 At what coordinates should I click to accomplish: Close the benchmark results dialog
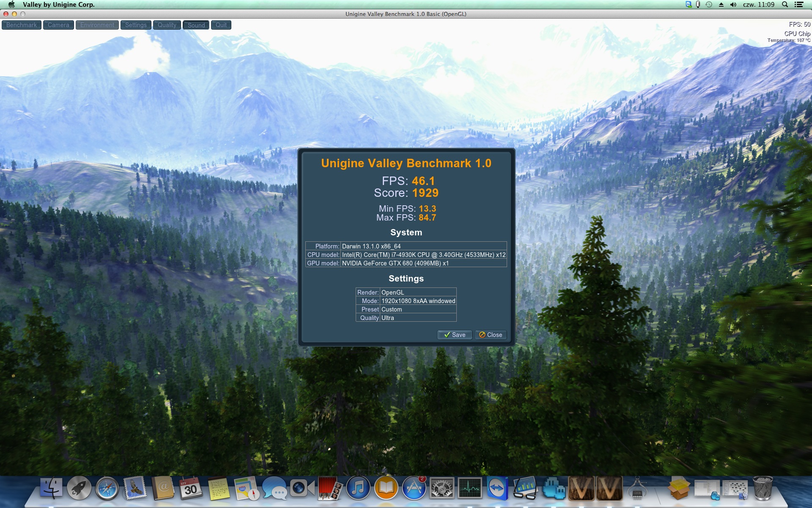click(491, 335)
